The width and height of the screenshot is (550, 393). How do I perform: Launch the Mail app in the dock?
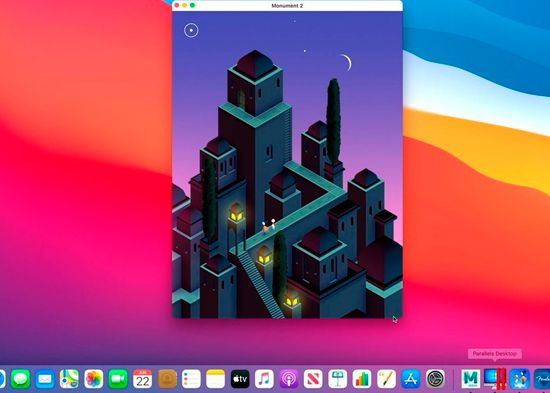[45, 379]
